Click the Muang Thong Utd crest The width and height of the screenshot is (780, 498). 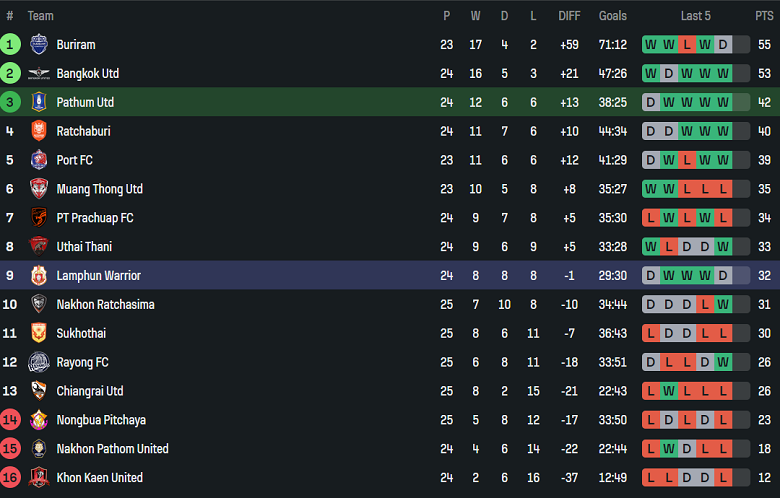pos(39,189)
